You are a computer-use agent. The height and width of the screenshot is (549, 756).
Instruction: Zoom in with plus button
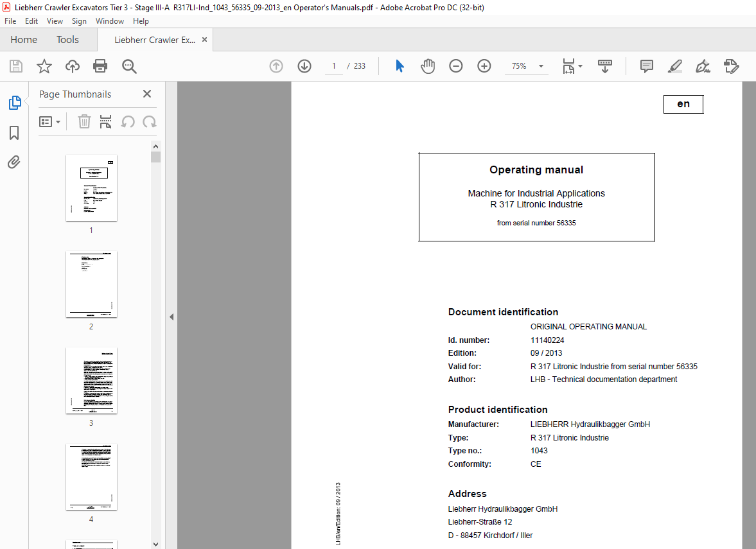click(484, 66)
